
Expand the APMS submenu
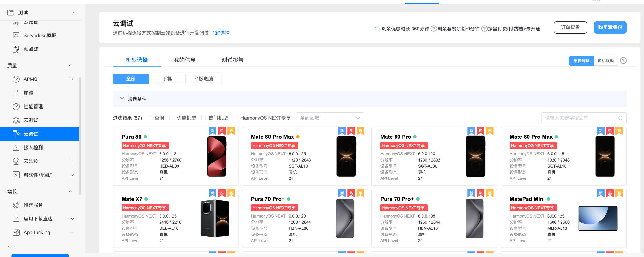(x=72, y=79)
